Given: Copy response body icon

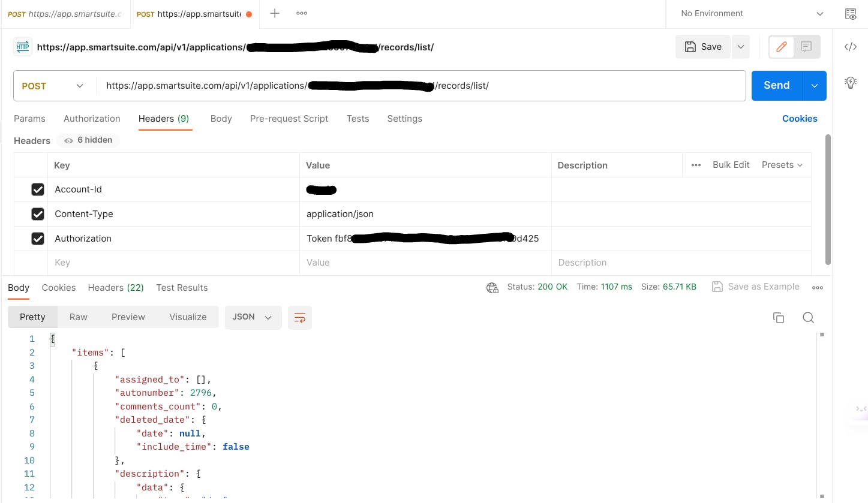Looking at the screenshot, I should 779,318.
